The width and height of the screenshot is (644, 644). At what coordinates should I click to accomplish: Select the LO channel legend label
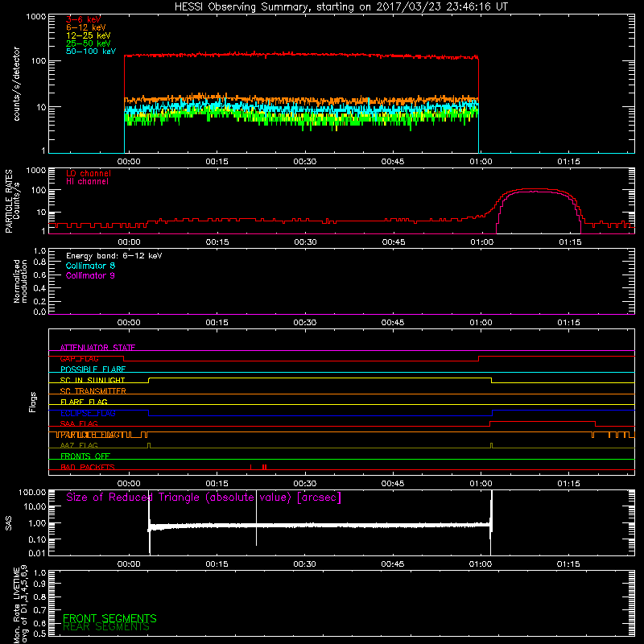click(89, 173)
